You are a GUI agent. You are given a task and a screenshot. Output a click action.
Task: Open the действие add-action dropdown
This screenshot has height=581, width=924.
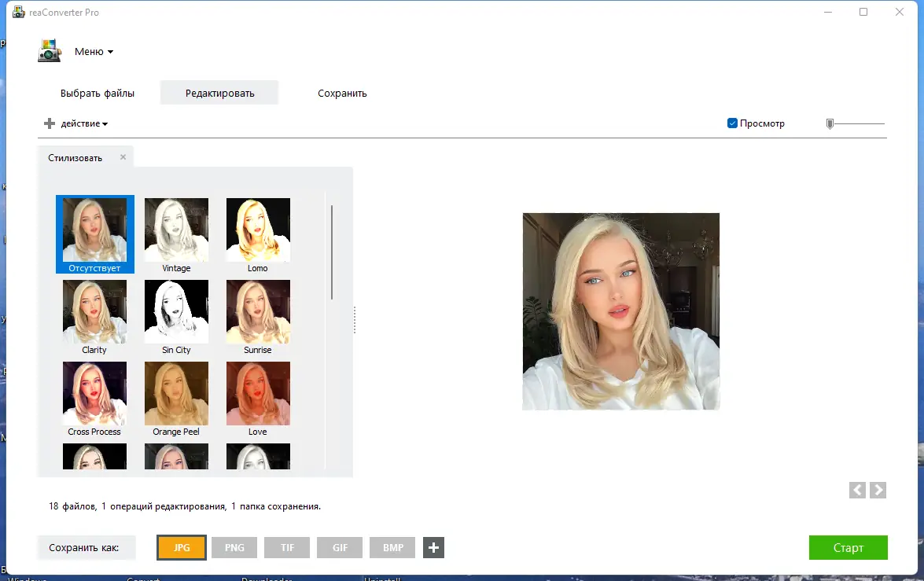pyautogui.click(x=84, y=123)
